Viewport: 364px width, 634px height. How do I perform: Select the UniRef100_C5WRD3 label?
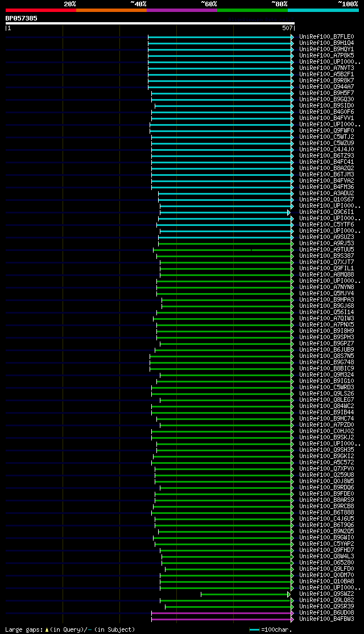(327, 388)
